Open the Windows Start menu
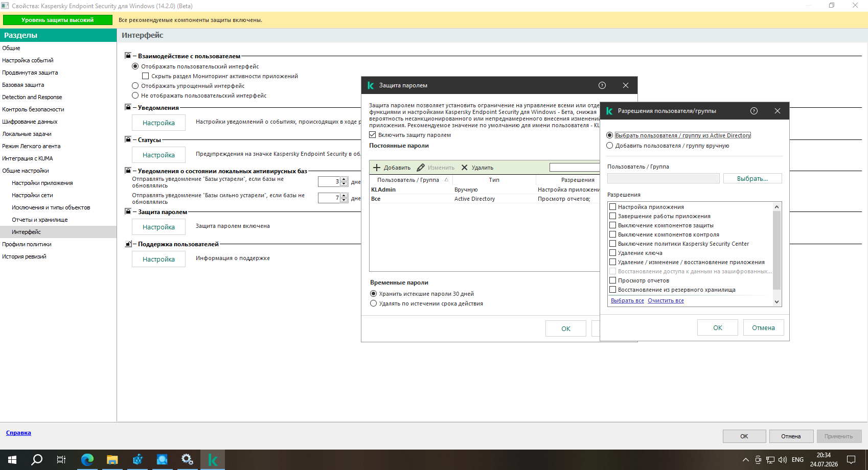 coord(12,460)
